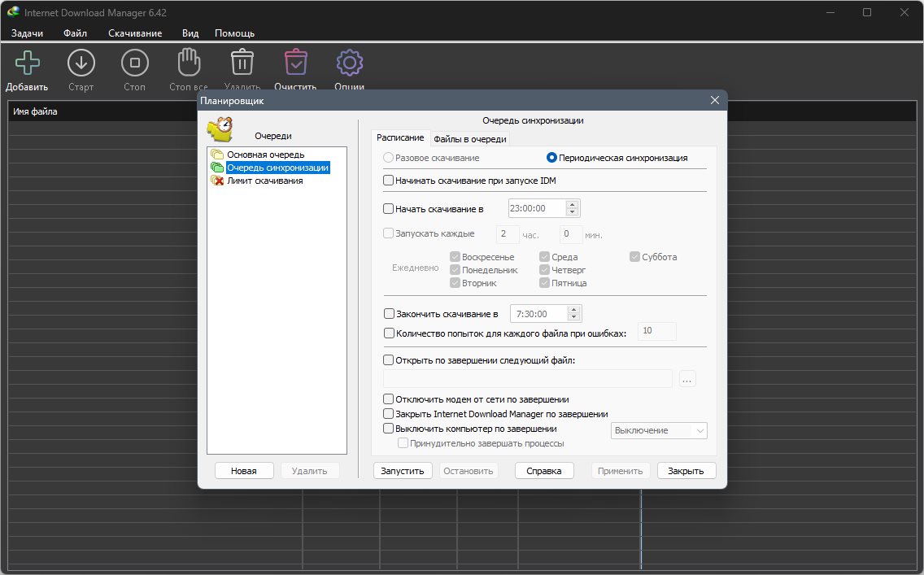Open Опции via the gear icon

[350, 63]
